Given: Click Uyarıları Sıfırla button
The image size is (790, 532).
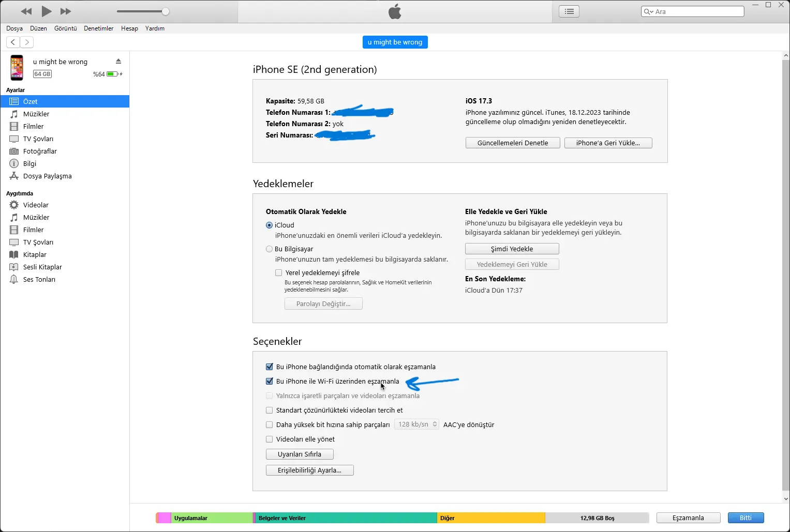Looking at the screenshot, I should [x=300, y=454].
